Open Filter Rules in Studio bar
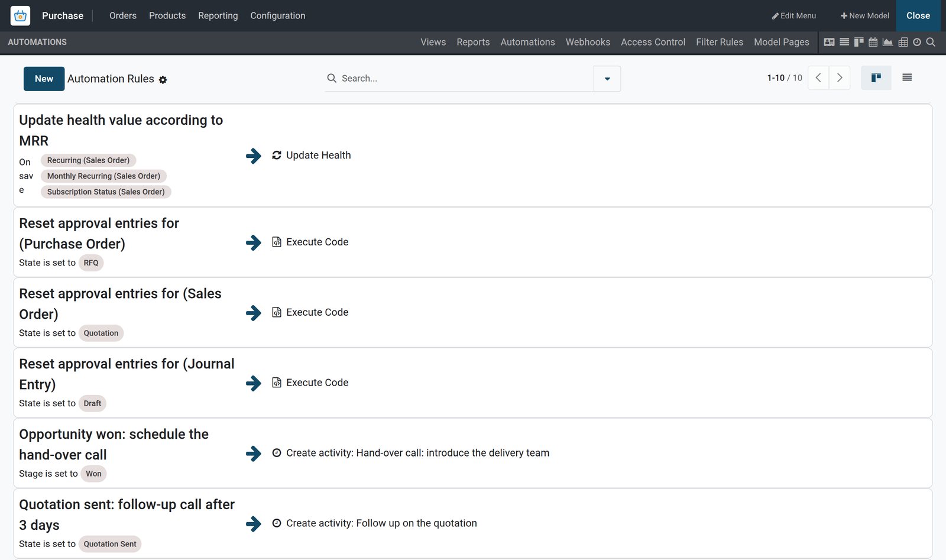The height and width of the screenshot is (560, 946). (x=720, y=42)
